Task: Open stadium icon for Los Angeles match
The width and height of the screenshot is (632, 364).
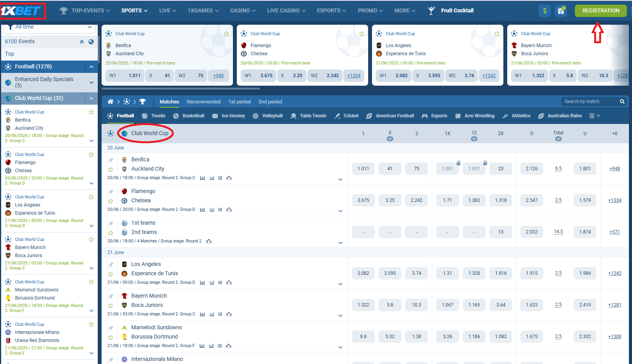Action: tap(229, 283)
